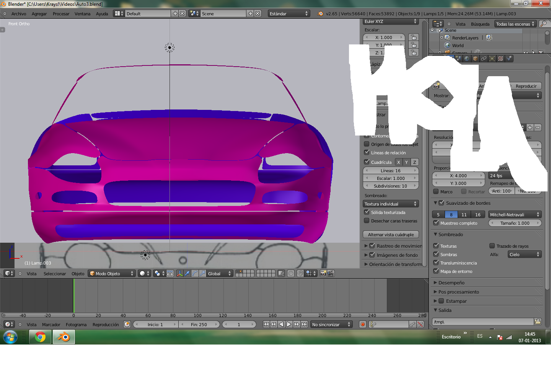Toggle the 'Muestreo completo' checkbox
This screenshot has width=551, height=392.
436,223
